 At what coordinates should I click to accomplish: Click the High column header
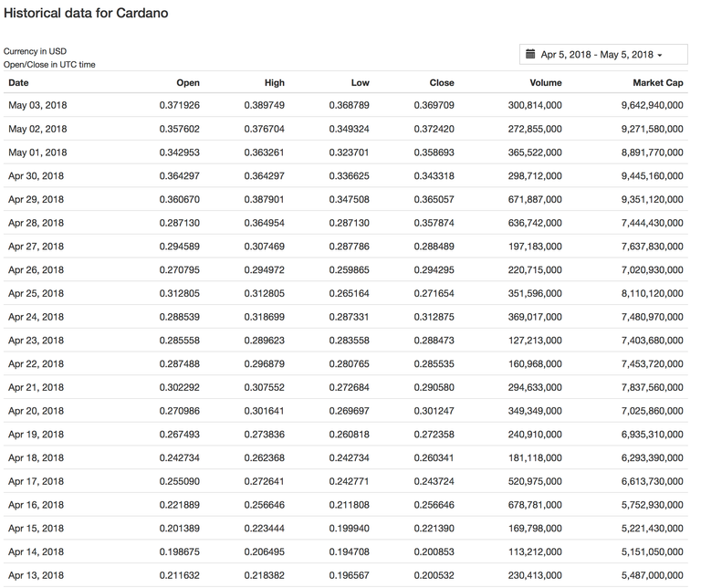(274, 83)
